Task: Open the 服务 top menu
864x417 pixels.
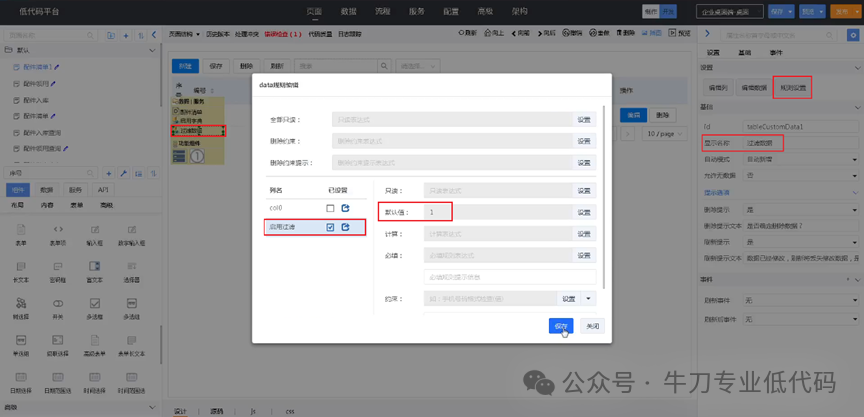Action: [x=417, y=11]
